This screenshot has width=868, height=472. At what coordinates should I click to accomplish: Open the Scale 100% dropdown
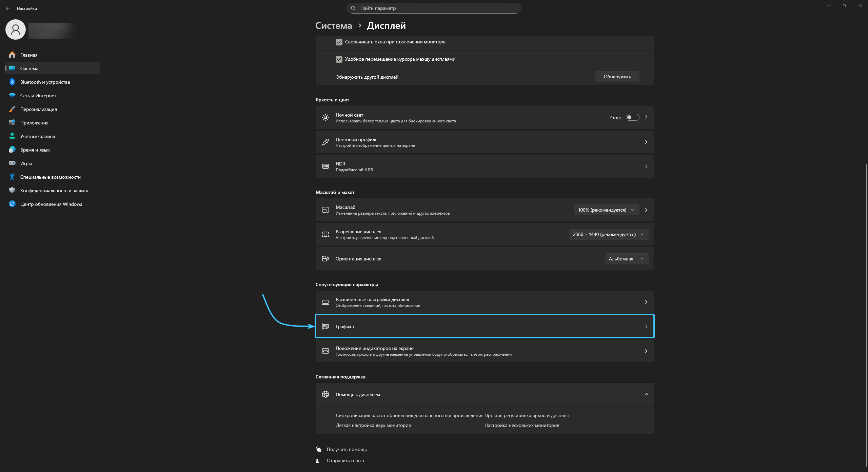pyautogui.click(x=606, y=210)
